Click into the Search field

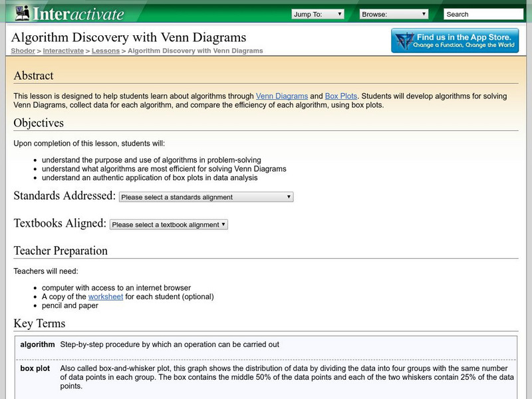[483, 14]
